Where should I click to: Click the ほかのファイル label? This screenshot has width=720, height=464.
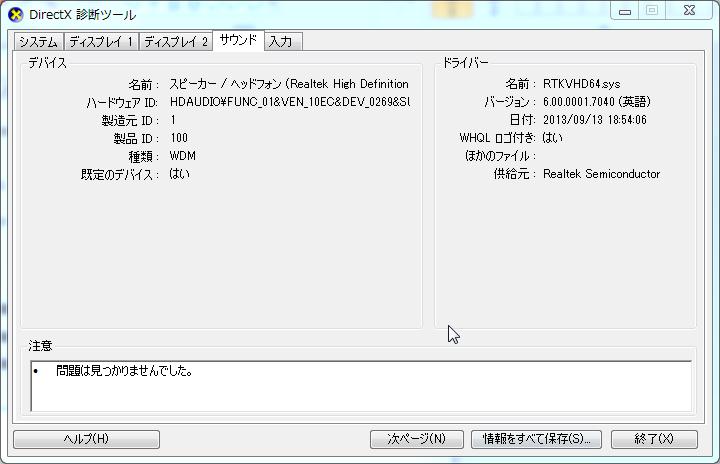pyautogui.click(x=501, y=156)
